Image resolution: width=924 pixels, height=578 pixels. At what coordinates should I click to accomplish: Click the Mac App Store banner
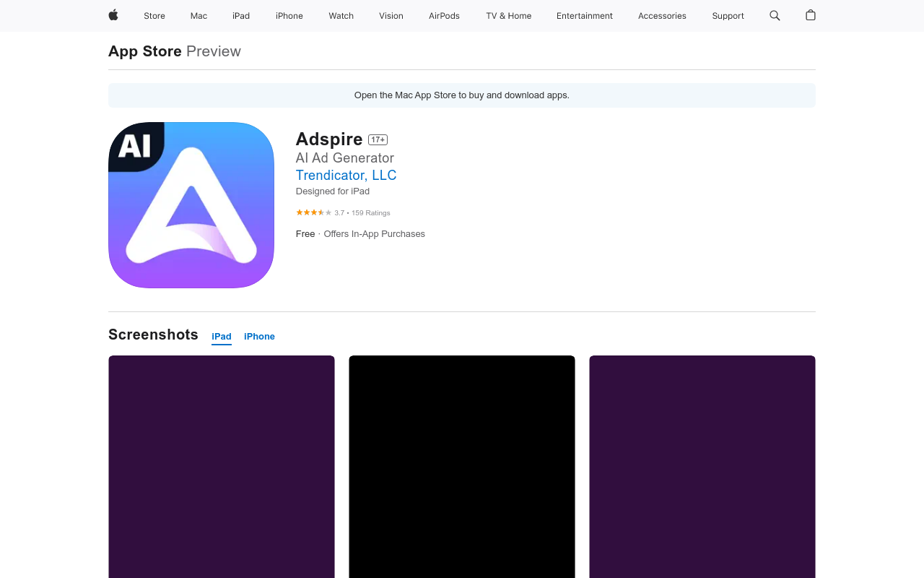tap(462, 95)
